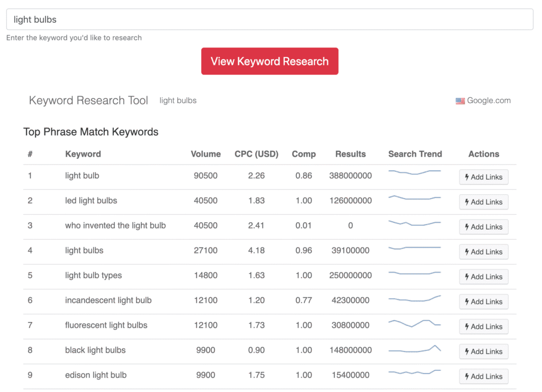The height and width of the screenshot is (392, 542).
Task: Click the lightning icon on "edison light bulb" row
Action: pos(468,376)
